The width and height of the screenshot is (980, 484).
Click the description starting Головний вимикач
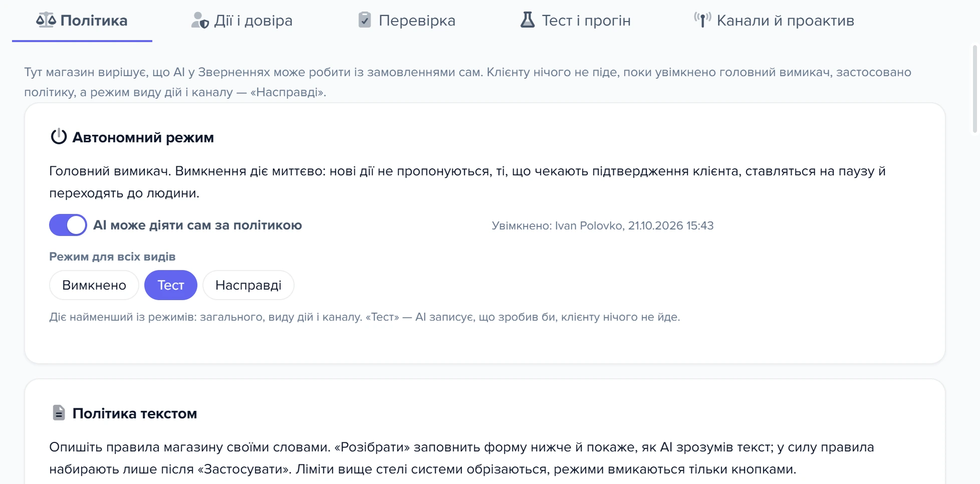coord(467,182)
